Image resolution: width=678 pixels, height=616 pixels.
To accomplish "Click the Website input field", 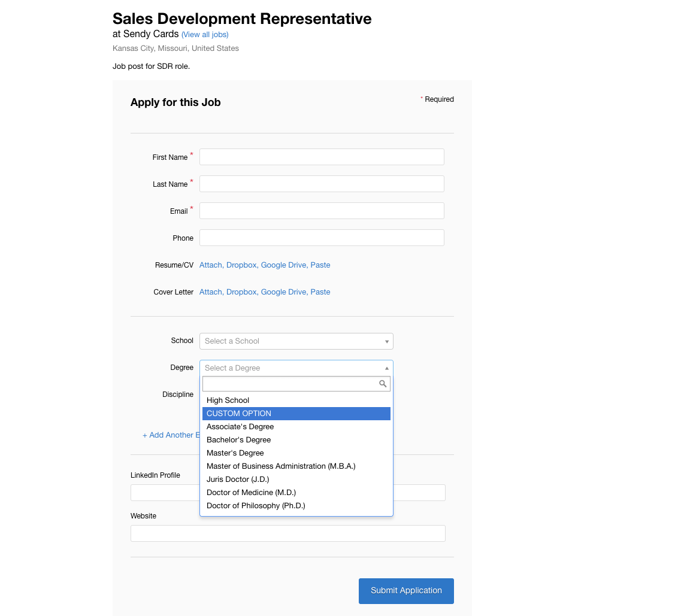I will (287, 533).
